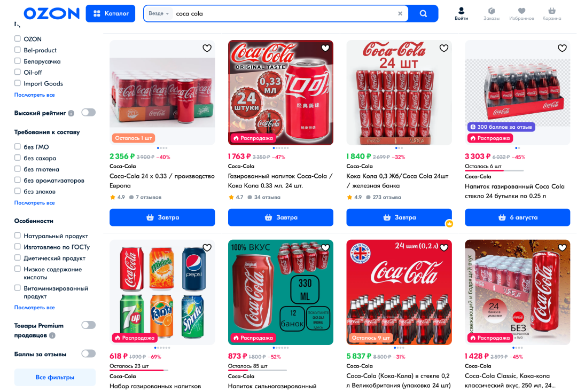Open the Заказы orders icon
The width and height of the screenshot is (577, 392).
[x=492, y=14]
